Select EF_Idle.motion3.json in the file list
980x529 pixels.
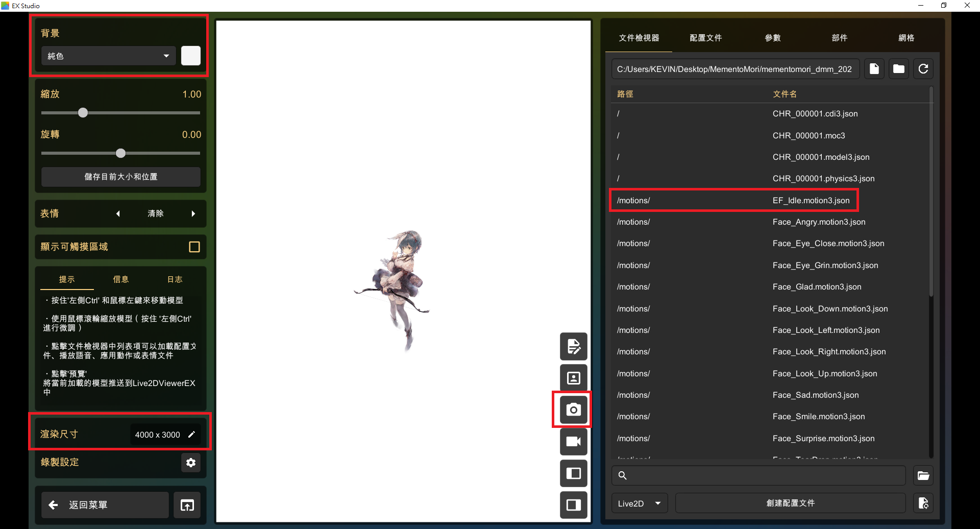(x=811, y=201)
